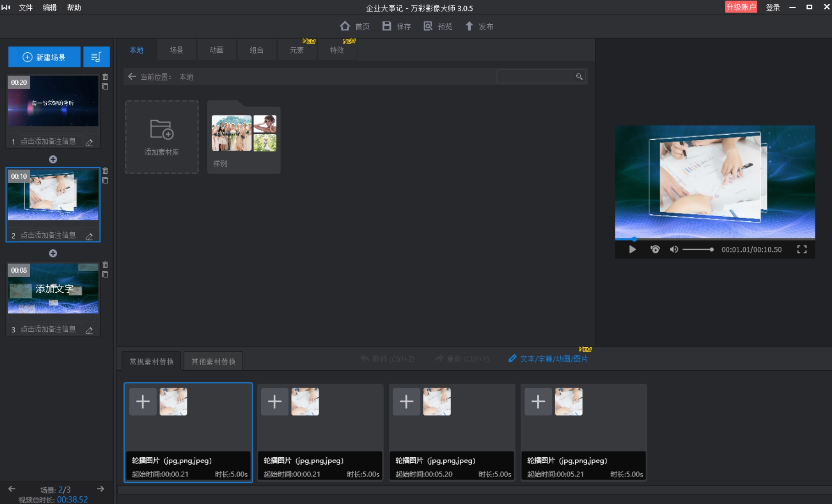Enter fullscreen preview

point(802,249)
